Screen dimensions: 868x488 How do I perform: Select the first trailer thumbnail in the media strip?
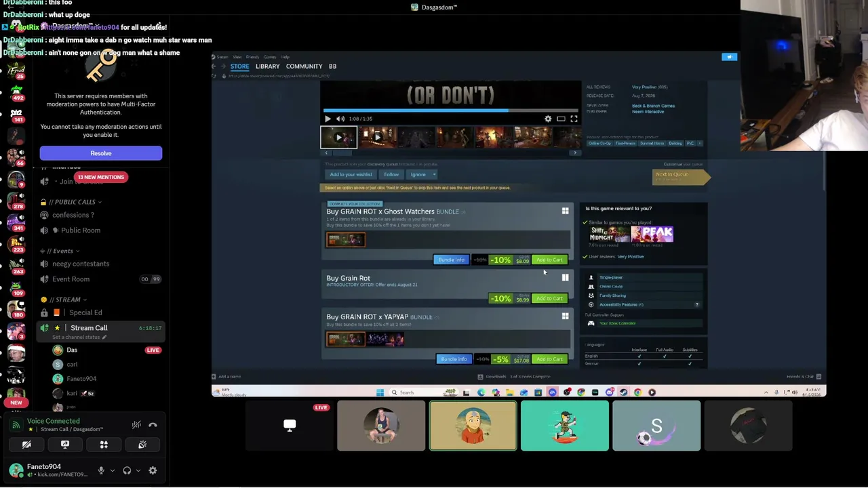[x=338, y=138]
